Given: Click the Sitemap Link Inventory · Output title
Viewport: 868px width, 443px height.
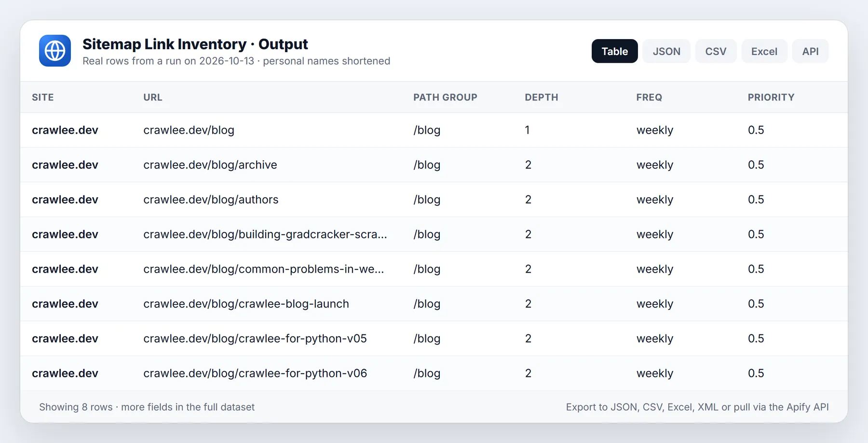Looking at the screenshot, I should pos(195,44).
